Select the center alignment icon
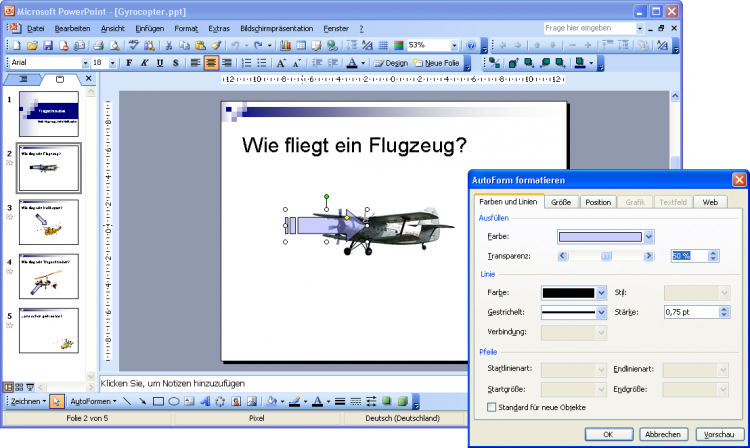The width and height of the screenshot is (750, 448). (211, 63)
